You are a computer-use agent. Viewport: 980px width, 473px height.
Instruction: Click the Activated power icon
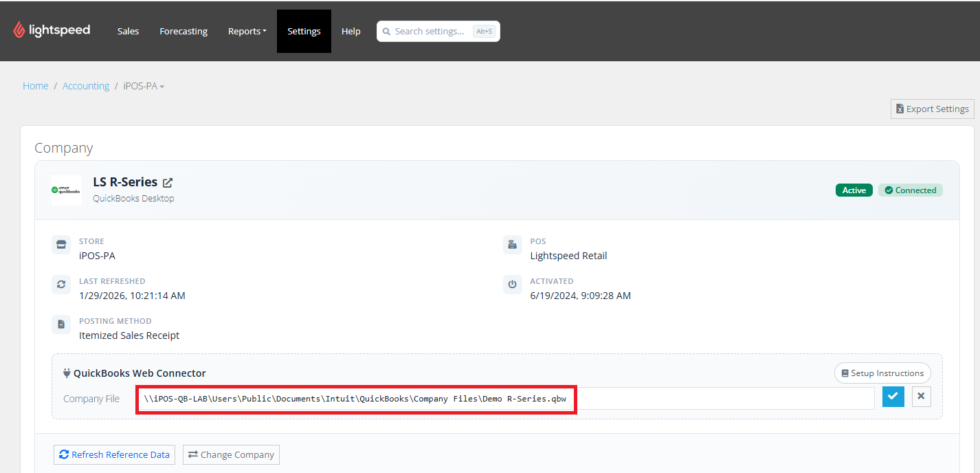coord(512,285)
